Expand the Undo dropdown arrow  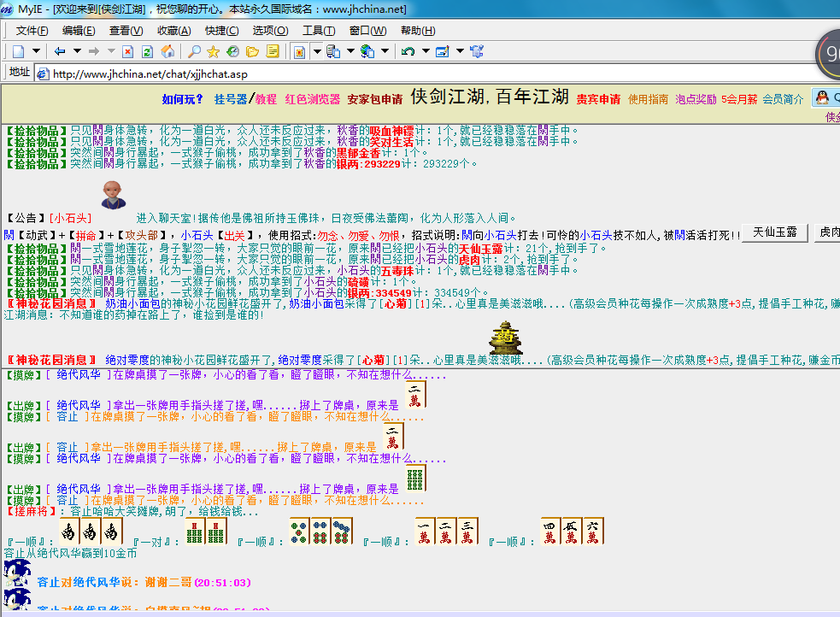tap(426, 51)
